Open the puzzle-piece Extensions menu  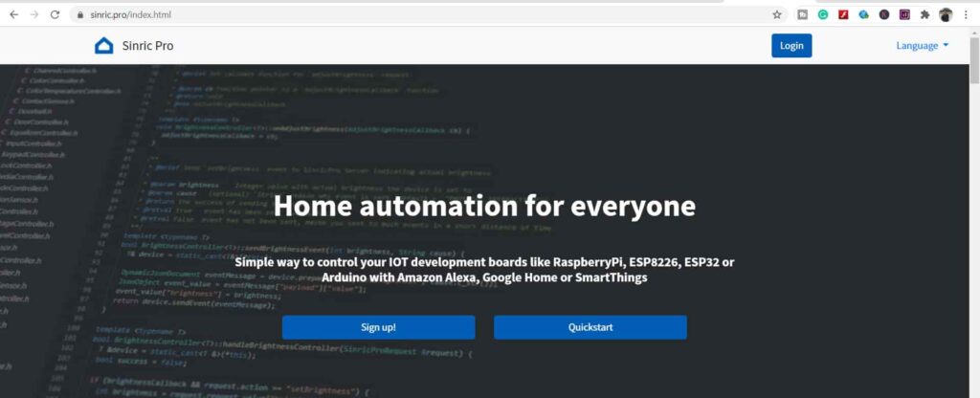click(924, 14)
